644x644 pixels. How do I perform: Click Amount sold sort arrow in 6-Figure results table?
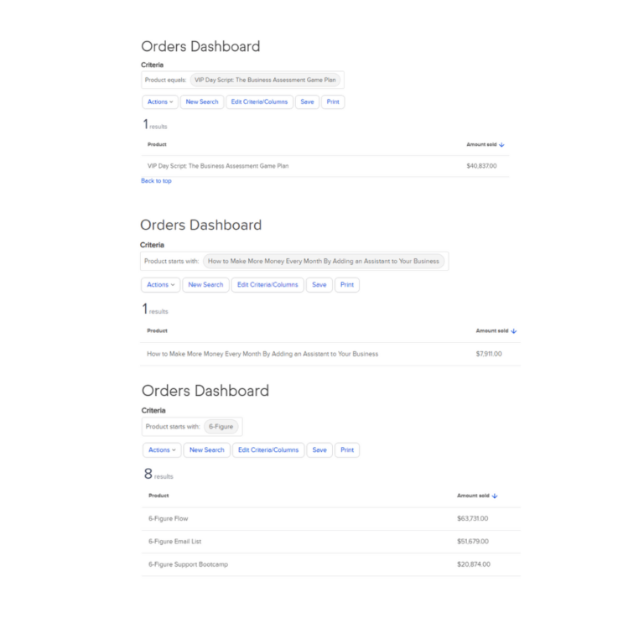[x=496, y=496]
